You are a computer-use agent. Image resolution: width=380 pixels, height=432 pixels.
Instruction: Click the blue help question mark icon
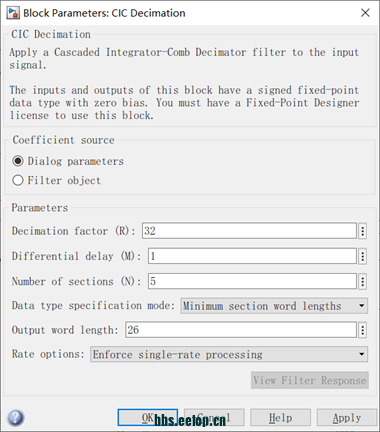pyautogui.click(x=16, y=418)
